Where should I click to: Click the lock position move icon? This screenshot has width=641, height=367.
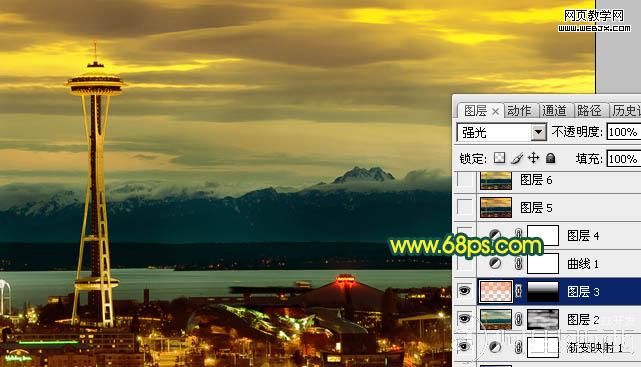pyautogui.click(x=533, y=158)
